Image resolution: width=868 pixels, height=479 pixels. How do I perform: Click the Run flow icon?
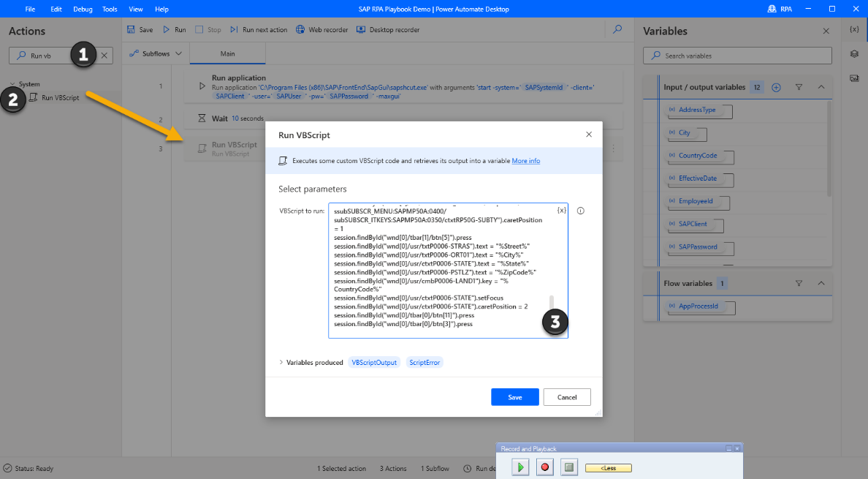point(175,29)
